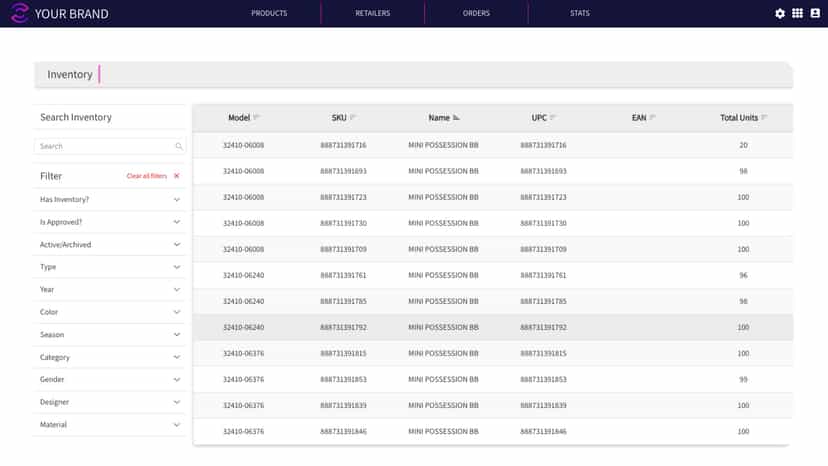The image size is (828, 466).
Task: Click Total Units value 20
Action: tap(743, 145)
